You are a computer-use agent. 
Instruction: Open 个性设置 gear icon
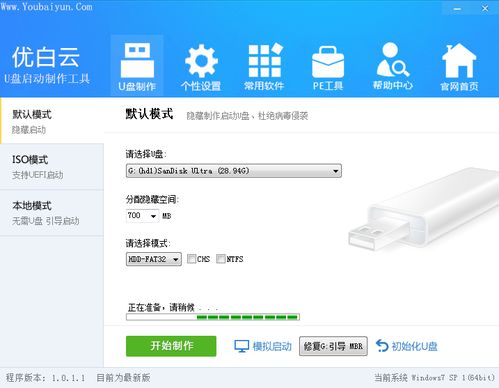pyautogui.click(x=201, y=61)
